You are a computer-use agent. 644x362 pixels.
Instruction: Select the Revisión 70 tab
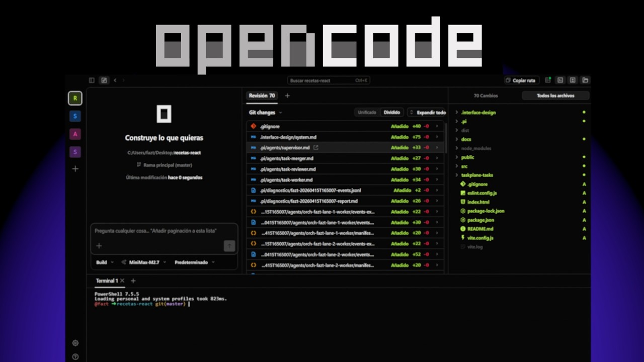pos(262,96)
